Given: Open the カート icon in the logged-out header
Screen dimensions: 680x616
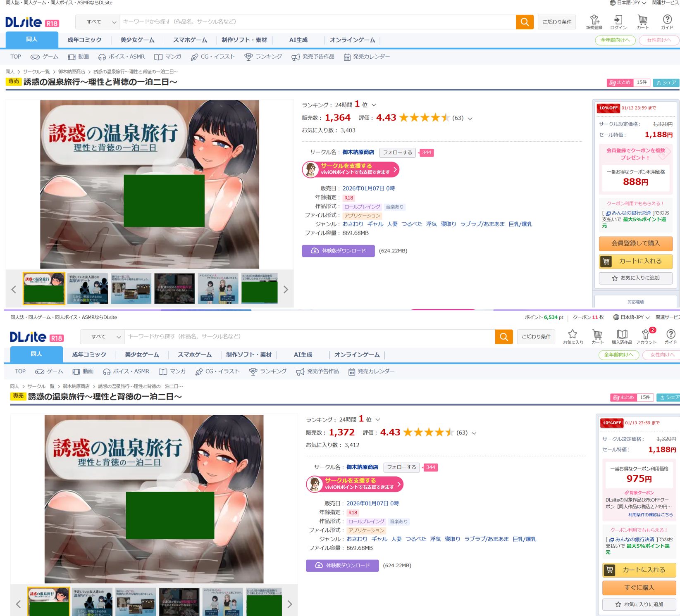Looking at the screenshot, I should click(642, 22).
